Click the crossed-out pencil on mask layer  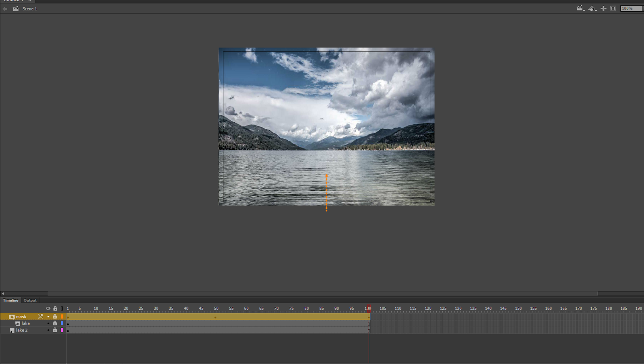[41, 317]
